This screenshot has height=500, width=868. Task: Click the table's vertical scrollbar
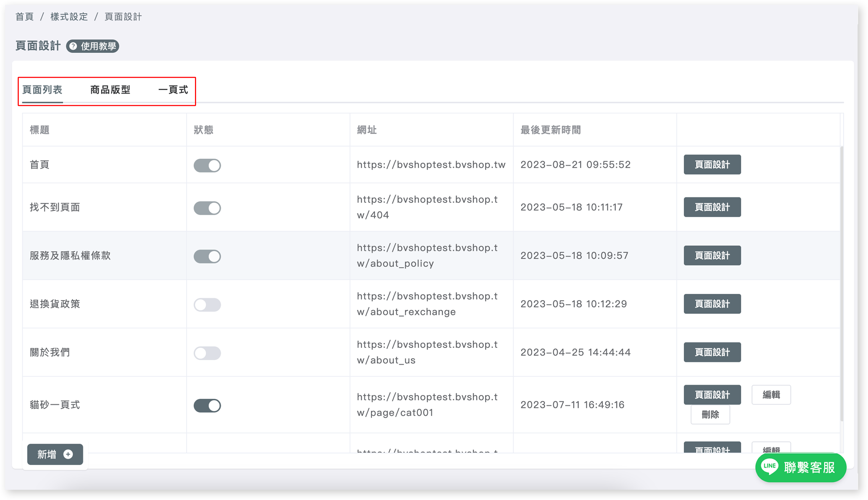click(841, 284)
